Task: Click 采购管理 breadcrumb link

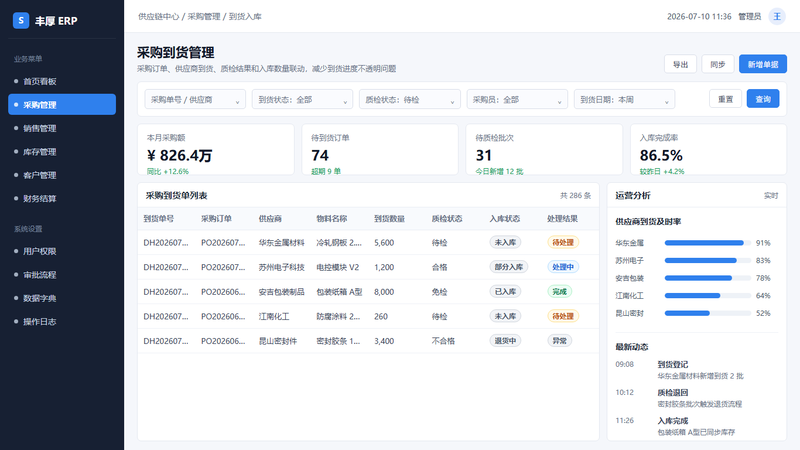Action: click(204, 16)
